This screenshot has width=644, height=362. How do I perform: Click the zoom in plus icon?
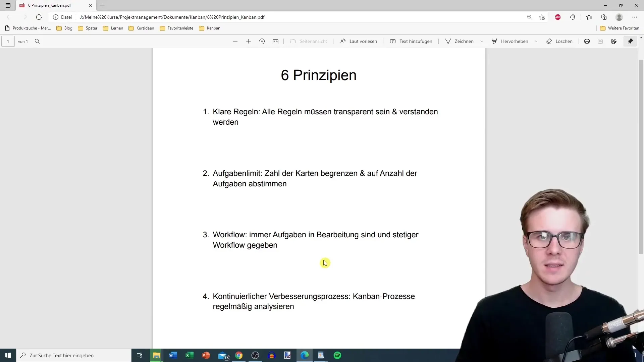pos(249,41)
